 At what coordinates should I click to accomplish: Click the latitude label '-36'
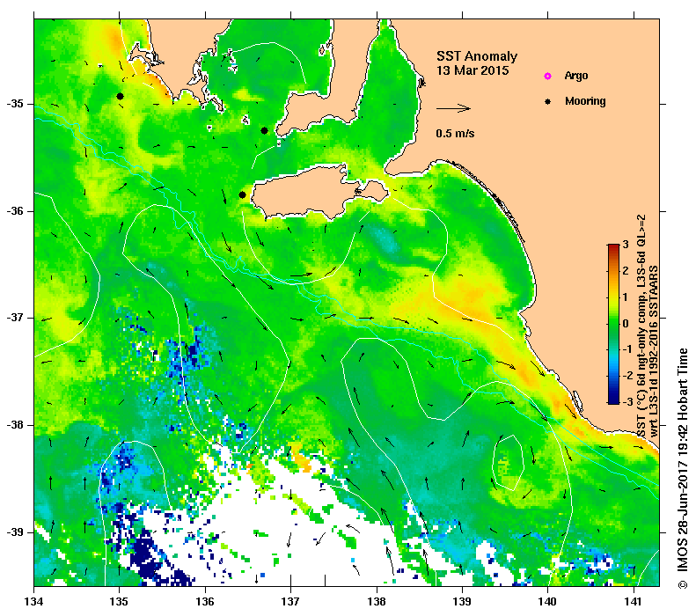point(15,211)
